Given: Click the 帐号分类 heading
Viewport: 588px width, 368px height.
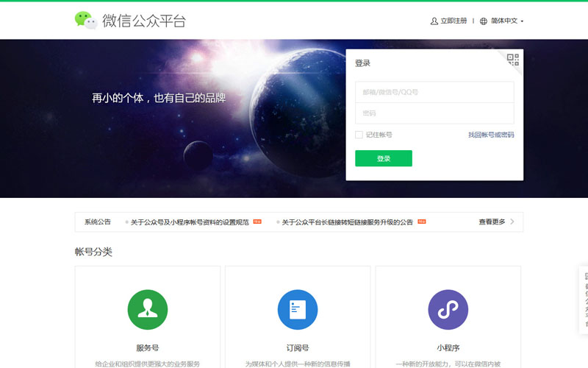Looking at the screenshot, I should [93, 252].
